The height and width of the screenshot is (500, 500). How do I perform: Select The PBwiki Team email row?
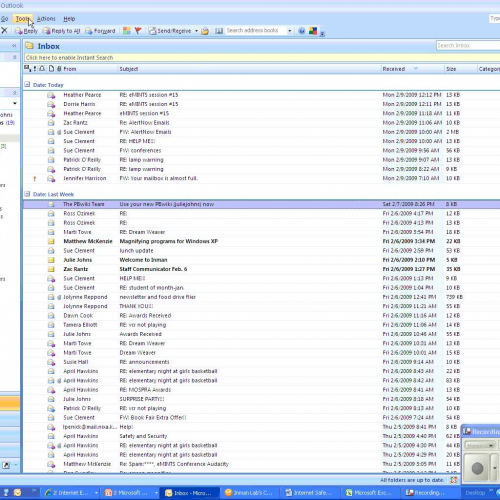coord(262,204)
